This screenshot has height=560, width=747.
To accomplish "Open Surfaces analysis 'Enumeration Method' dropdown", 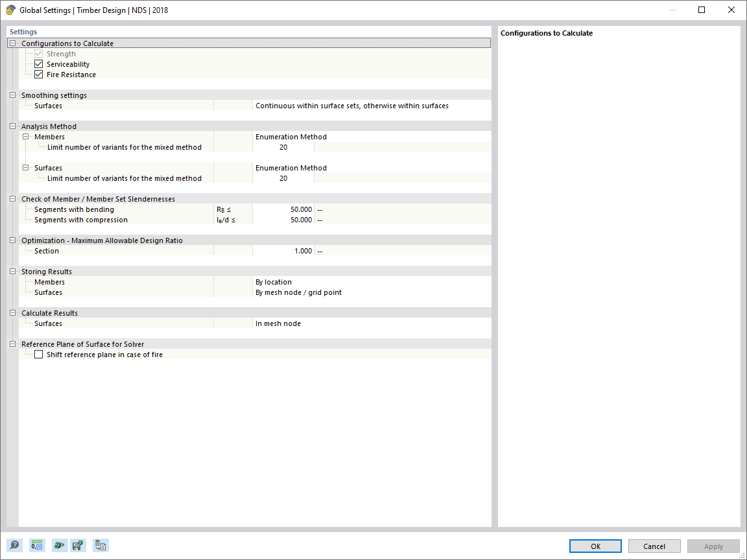I will pos(372,168).
